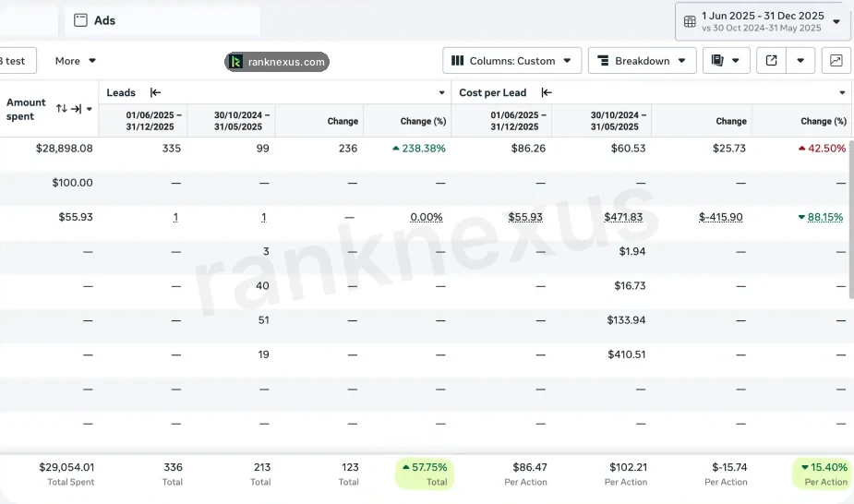
Task: Click the calendar grid icon in date picker
Action: pyautogui.click(x=690, y=22)
